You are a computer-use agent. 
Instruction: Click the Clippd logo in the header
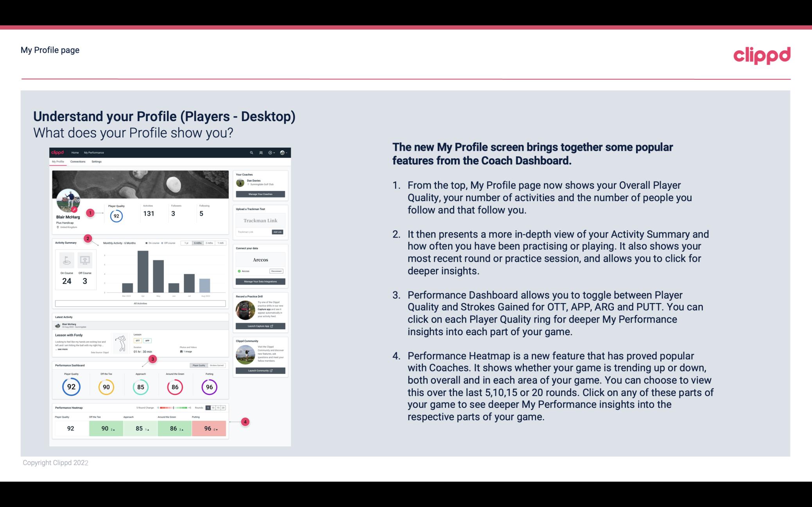(762, 55)
